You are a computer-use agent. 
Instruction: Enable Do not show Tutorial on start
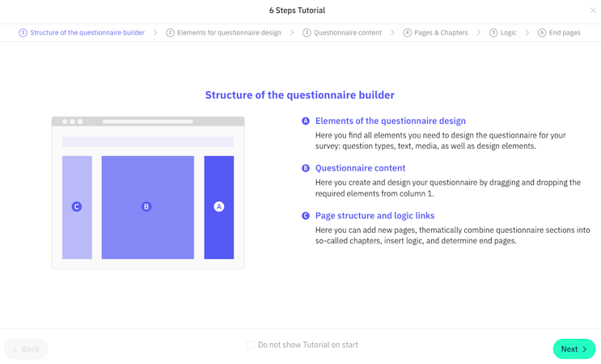[x=251, y=345]
